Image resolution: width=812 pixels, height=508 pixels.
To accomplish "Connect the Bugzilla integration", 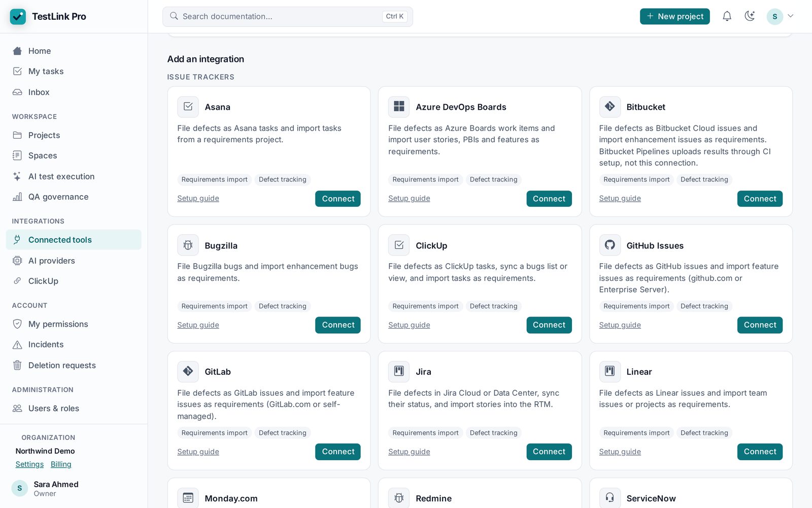I will pos(338,325).
